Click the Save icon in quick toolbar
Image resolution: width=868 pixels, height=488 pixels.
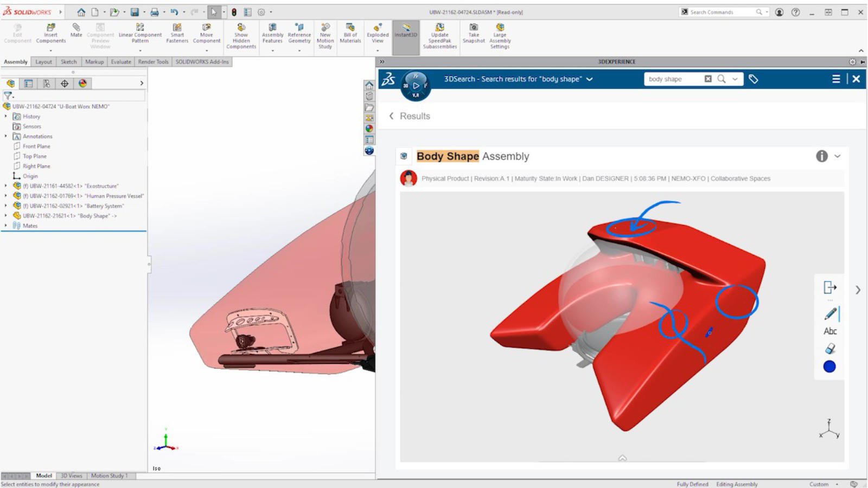(135, 12)
